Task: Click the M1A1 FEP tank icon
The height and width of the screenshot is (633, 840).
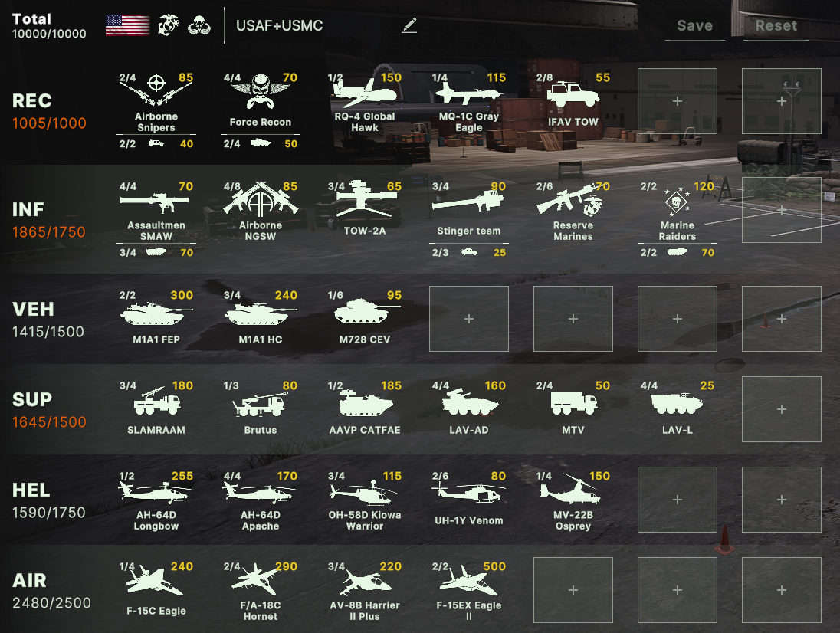Action: 156,313
